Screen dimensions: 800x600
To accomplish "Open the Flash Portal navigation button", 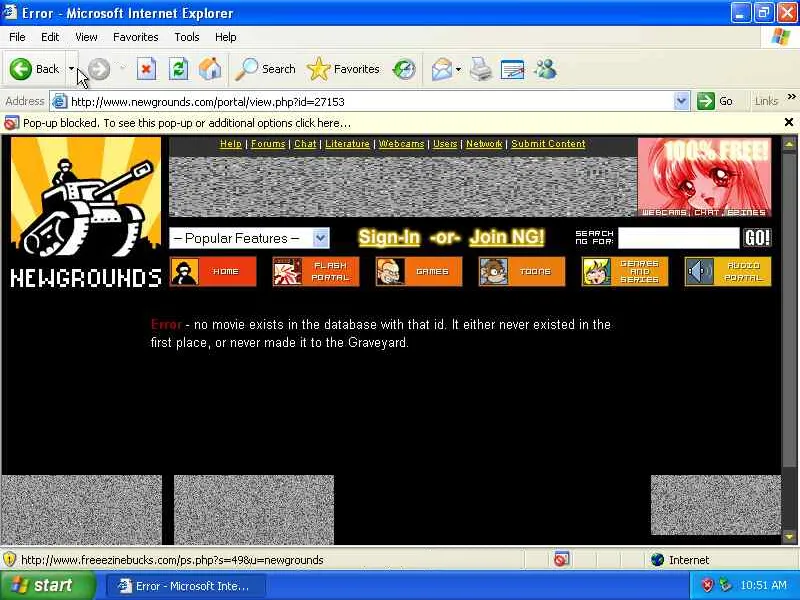I will [316, 271].
